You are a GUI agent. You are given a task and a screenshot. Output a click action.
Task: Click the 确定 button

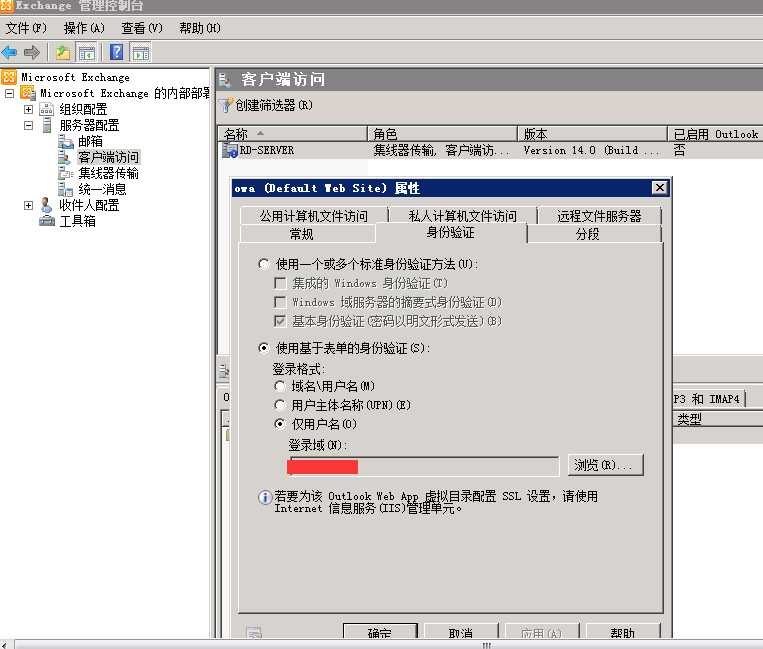[380, 631]
